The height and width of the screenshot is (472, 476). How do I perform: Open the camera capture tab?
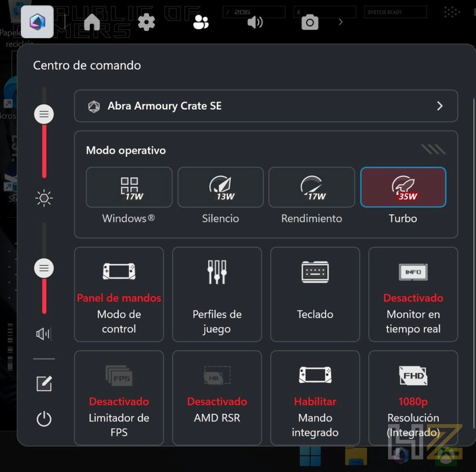310,22
